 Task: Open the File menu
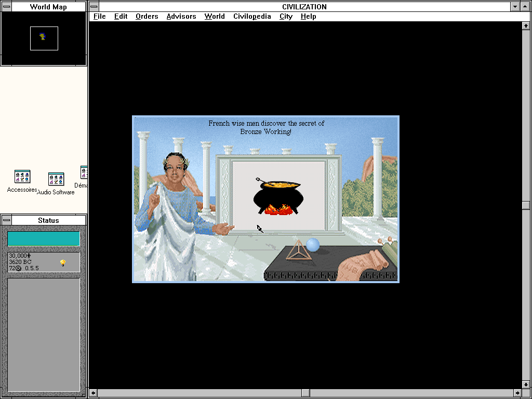click(x=99, y=16)
